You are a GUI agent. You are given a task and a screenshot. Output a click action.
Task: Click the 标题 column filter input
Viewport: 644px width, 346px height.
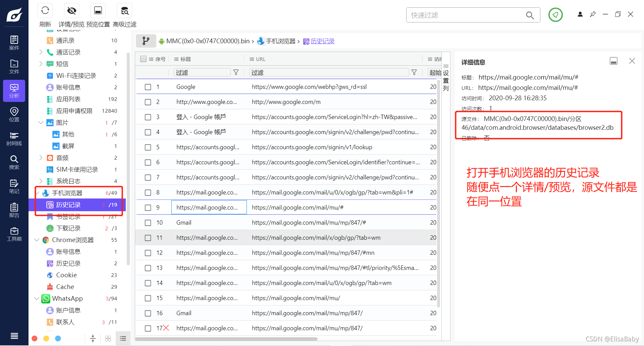point(202,72)
